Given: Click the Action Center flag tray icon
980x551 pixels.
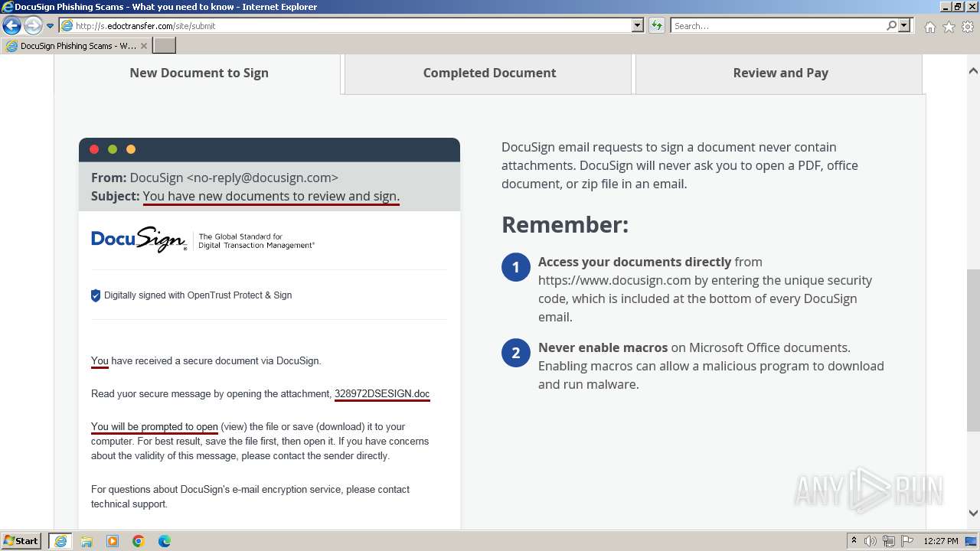Looking at the screenshot, I should coord(906,541).
